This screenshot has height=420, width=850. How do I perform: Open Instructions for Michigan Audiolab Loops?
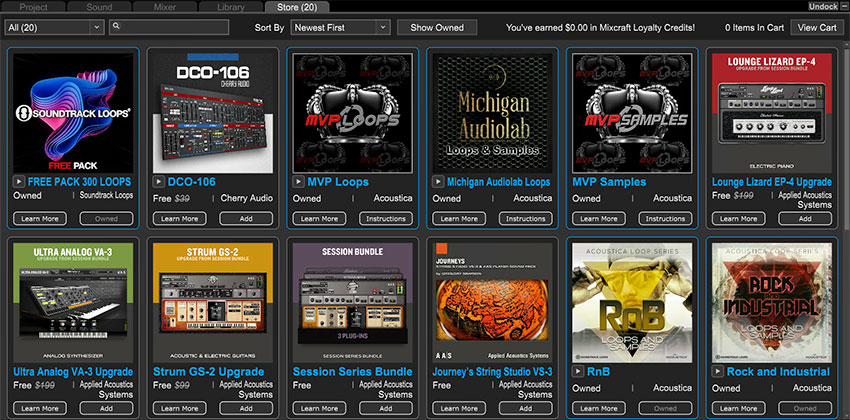click(526, 219)
